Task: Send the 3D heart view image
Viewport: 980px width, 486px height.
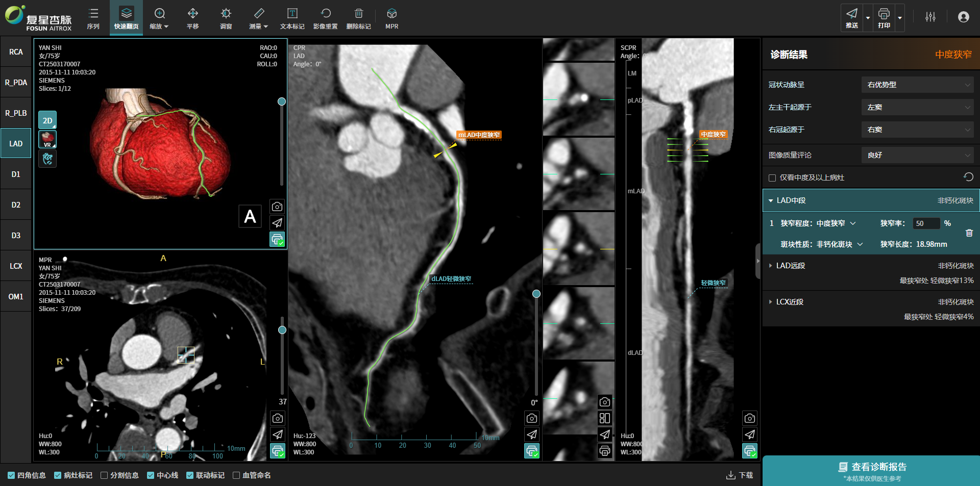Action: click(x=277, y=223)
